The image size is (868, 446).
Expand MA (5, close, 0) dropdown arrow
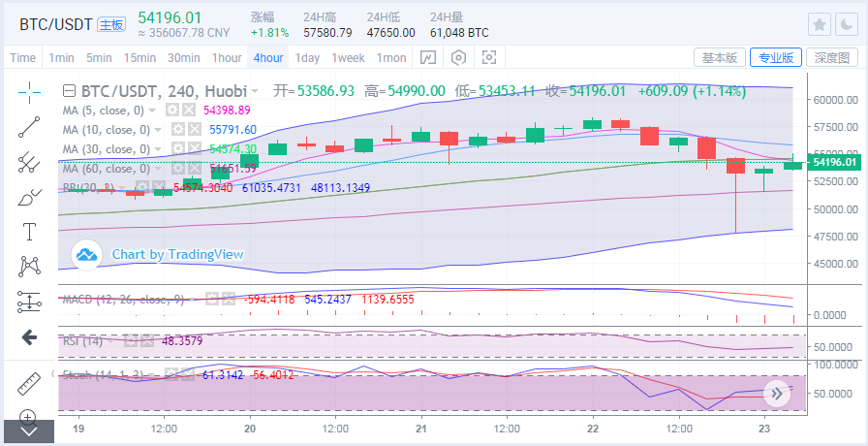pyautogui.click(x=152, y=111)
